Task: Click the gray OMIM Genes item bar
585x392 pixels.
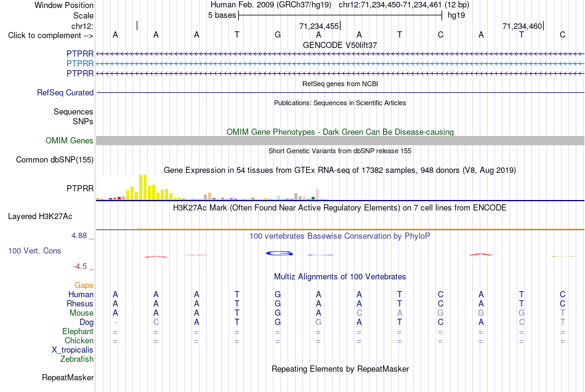Action: 340,140
